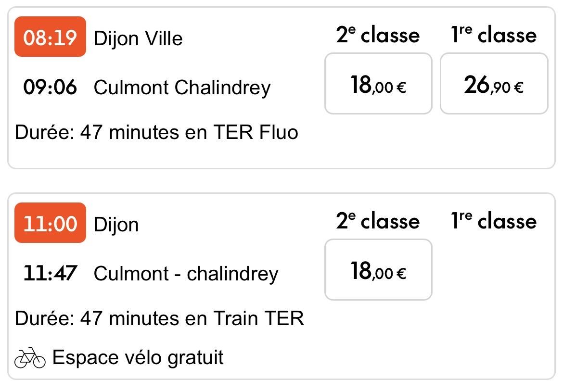Click the "Espace vélo gratuit" label

(x=138, y=357)
